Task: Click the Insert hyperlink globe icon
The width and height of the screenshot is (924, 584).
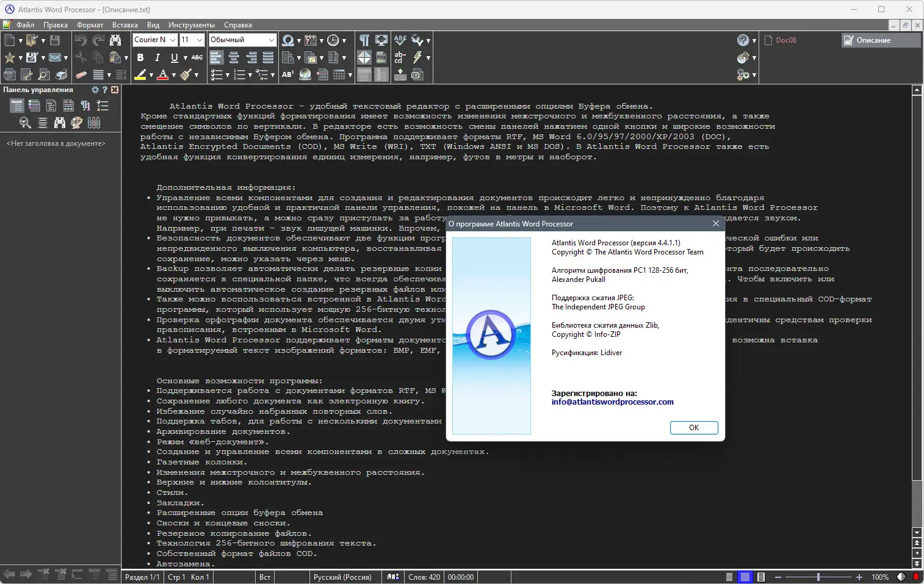Action: tap(305, 74)
